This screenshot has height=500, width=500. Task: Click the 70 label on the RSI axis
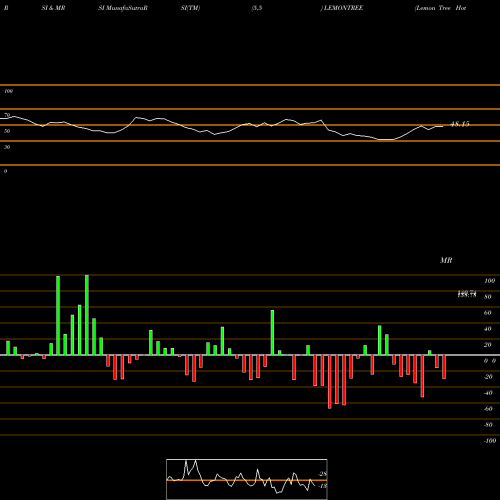[x=7, y=115]
